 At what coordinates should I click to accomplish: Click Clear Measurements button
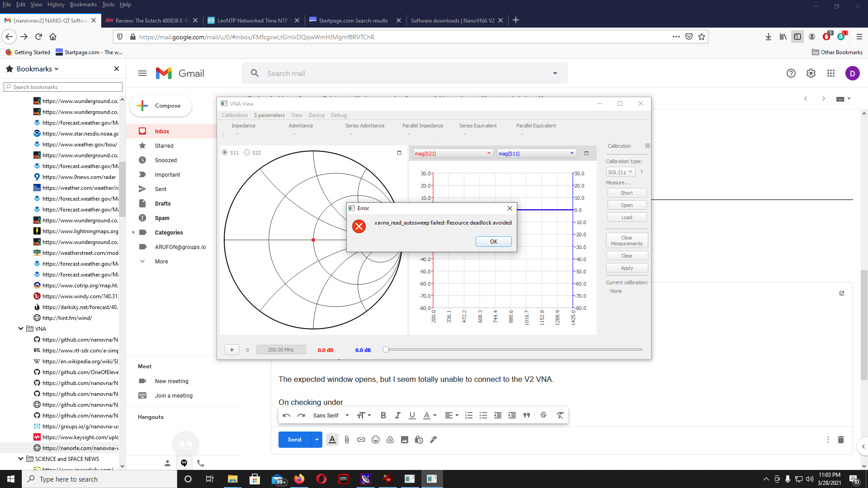[x=627, y=240]
